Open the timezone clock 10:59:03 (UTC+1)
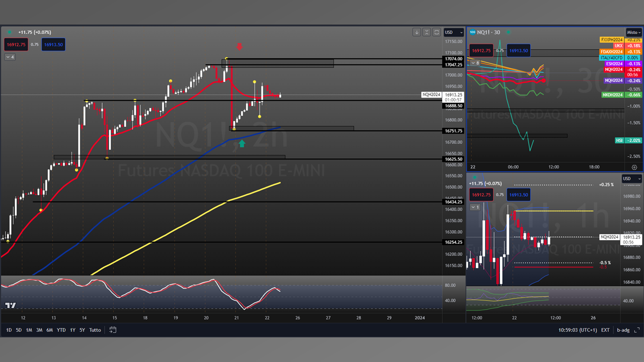This screenshot has height=362, width=644. 577,330
